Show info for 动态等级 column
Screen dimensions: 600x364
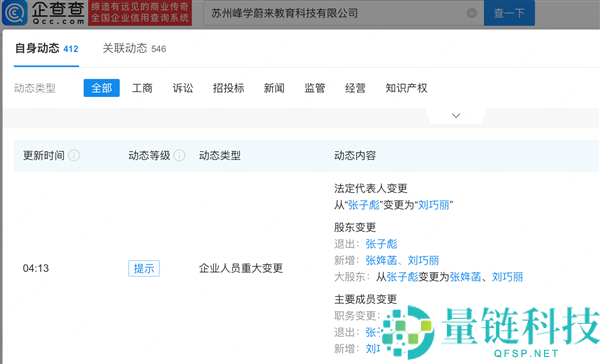coord(179,155)
